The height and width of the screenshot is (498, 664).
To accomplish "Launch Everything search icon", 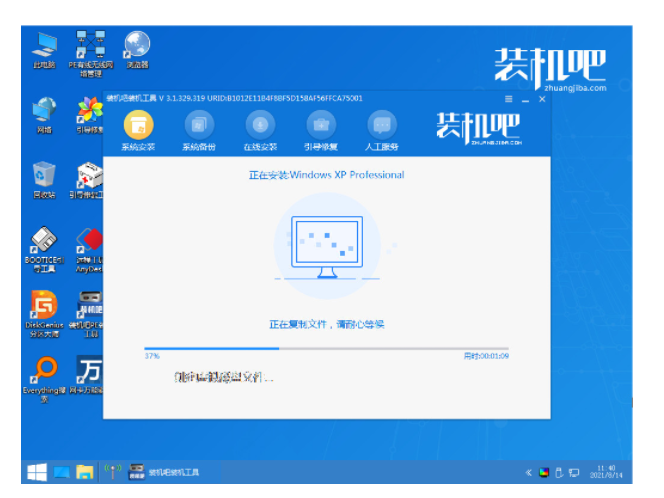I will pyautogui.click(x=44, y=379).
